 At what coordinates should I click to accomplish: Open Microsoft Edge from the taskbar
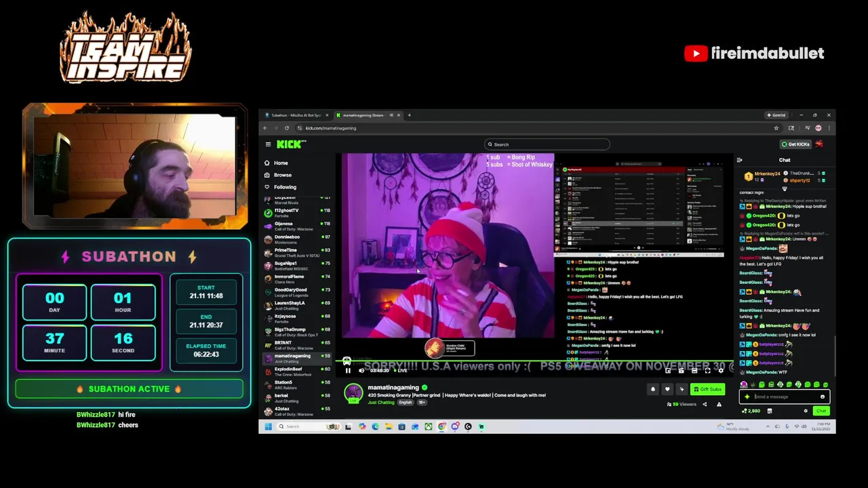click(375, 426)
